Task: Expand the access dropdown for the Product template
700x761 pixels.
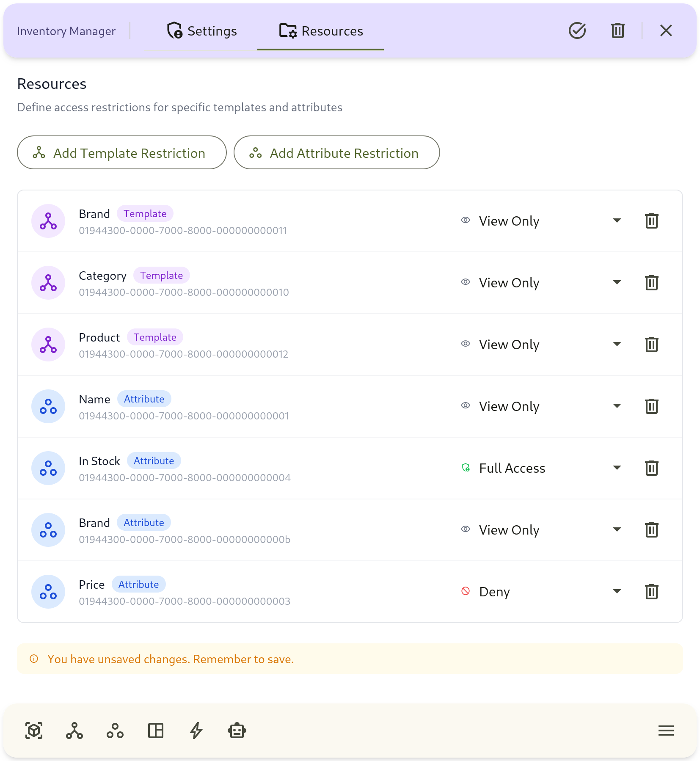Action: click(x=617, y=344)
